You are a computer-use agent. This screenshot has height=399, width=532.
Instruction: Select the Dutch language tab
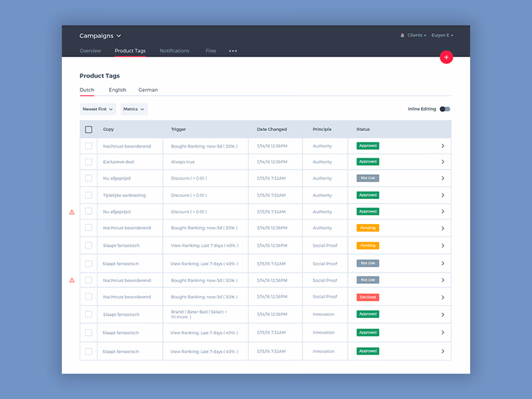(x=87, y=90)
